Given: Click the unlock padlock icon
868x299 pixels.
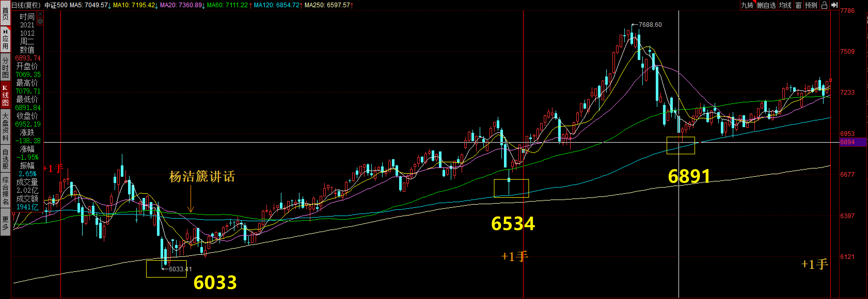Looking at the screenshot, I should (824, 5).
